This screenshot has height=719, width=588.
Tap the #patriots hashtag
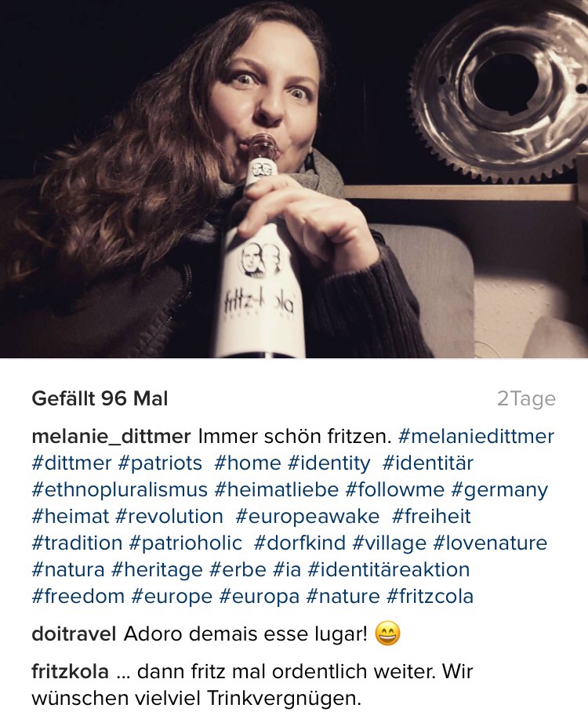point(160,463)
